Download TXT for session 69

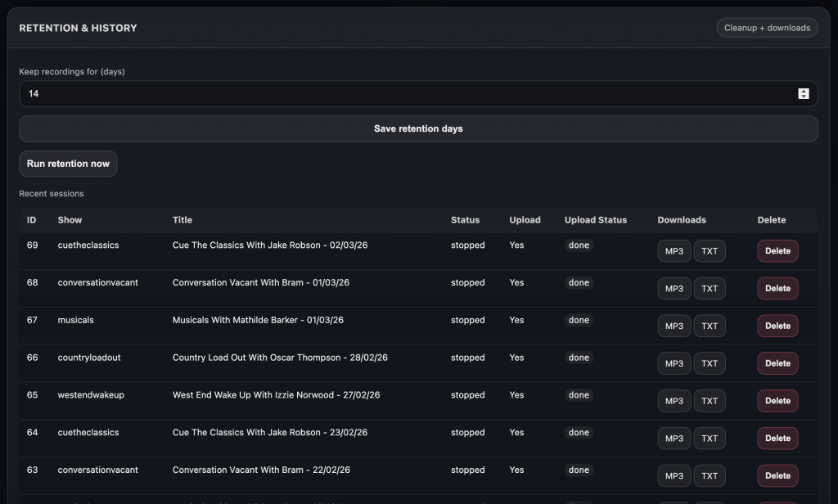pos(710,251)
